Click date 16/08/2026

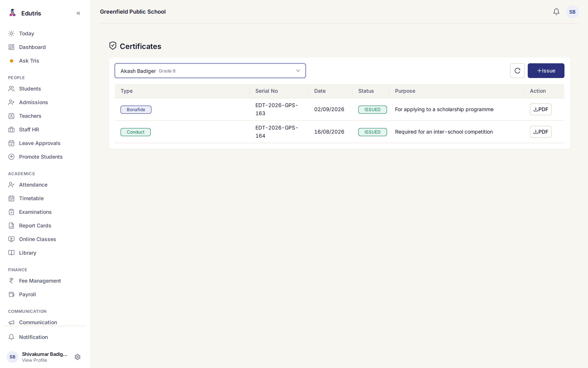(329, 132)
